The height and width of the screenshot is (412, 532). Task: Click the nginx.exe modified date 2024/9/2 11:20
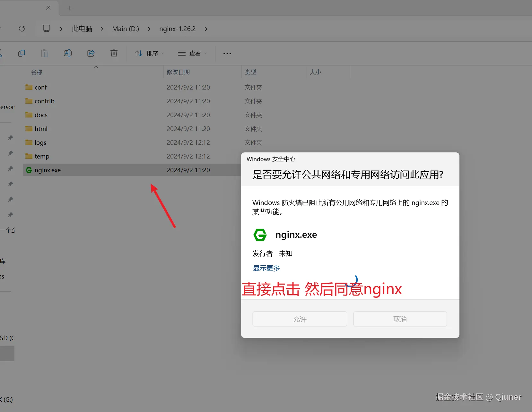[x=188, y=170]
